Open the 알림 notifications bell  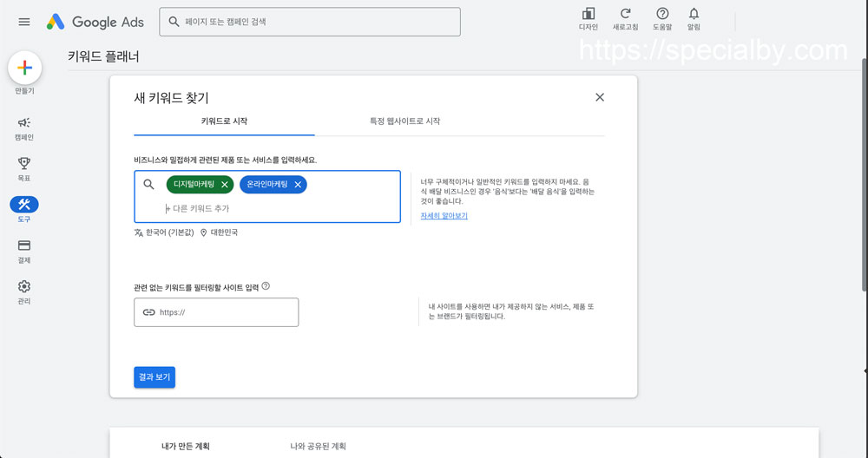(694, 19)
